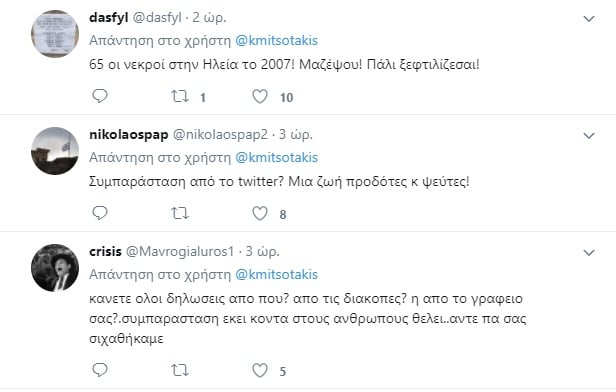Follow @kmitsotakis mention in nikolaospap's reply

click(277, 158)
